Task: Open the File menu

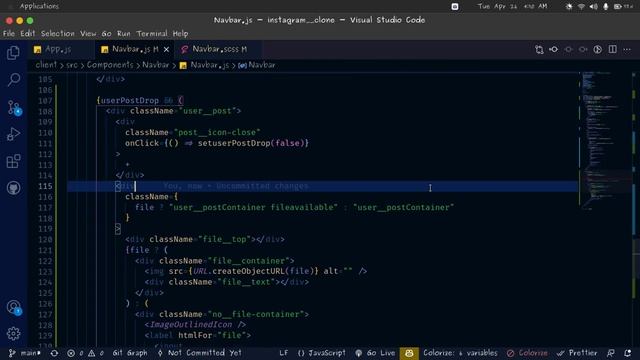Action: click(9, 33)
